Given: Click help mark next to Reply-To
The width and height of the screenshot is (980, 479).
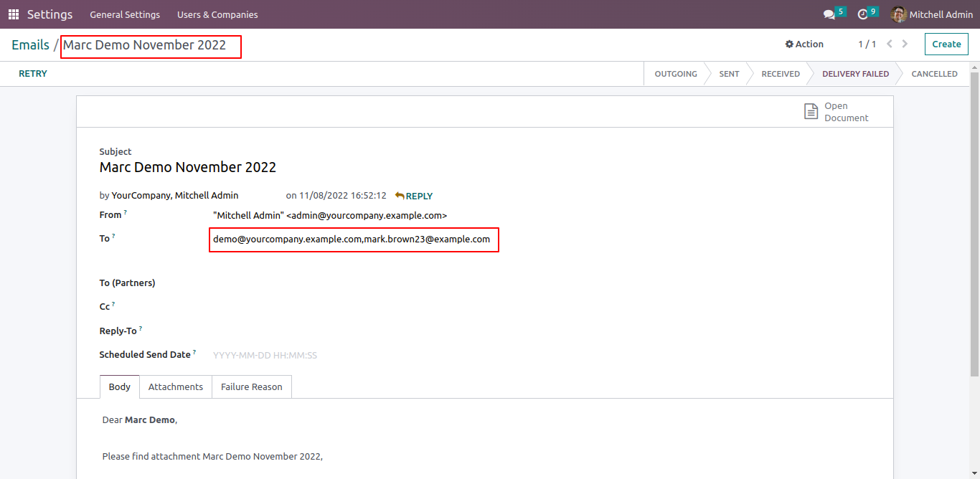Looking at the screenshot, I should [x=141, y=328].
